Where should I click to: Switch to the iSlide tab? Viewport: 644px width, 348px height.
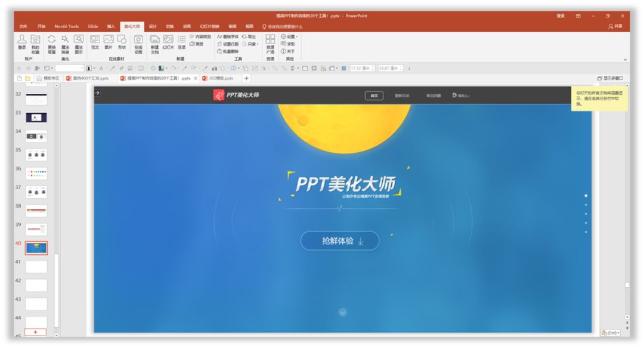(93, 26)
